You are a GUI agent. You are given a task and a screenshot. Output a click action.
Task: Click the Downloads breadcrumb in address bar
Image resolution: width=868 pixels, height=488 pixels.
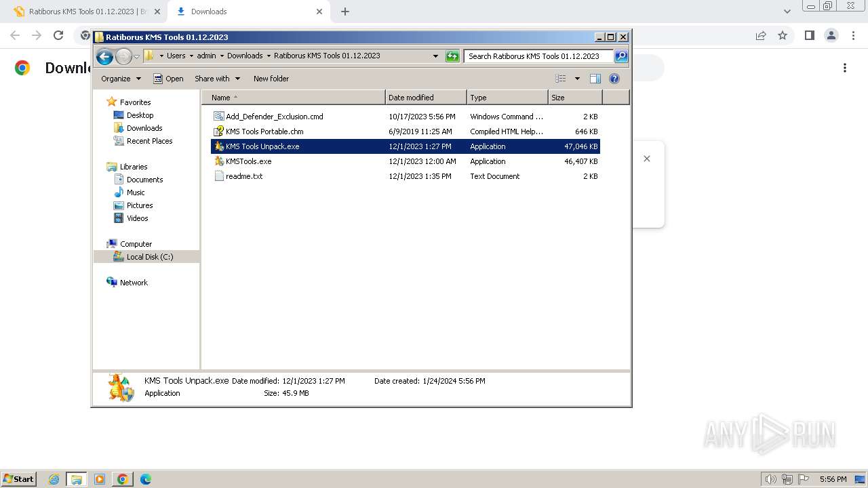(x=245, y=56)
